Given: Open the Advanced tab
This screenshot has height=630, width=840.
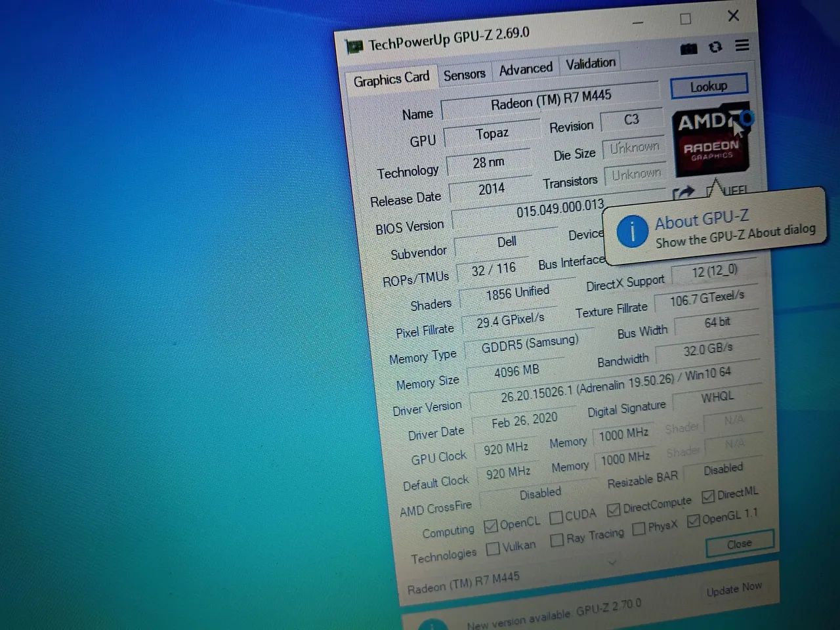Looking at the screenshot, I should coord(526,69).
